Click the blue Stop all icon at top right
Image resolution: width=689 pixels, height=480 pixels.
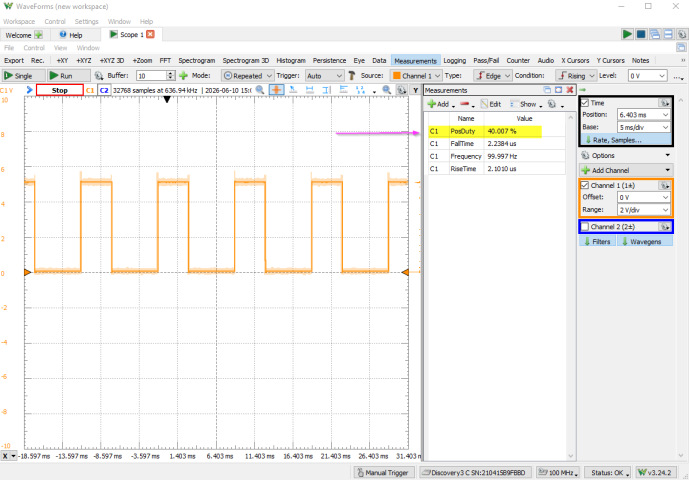click(x=641, y=34)
